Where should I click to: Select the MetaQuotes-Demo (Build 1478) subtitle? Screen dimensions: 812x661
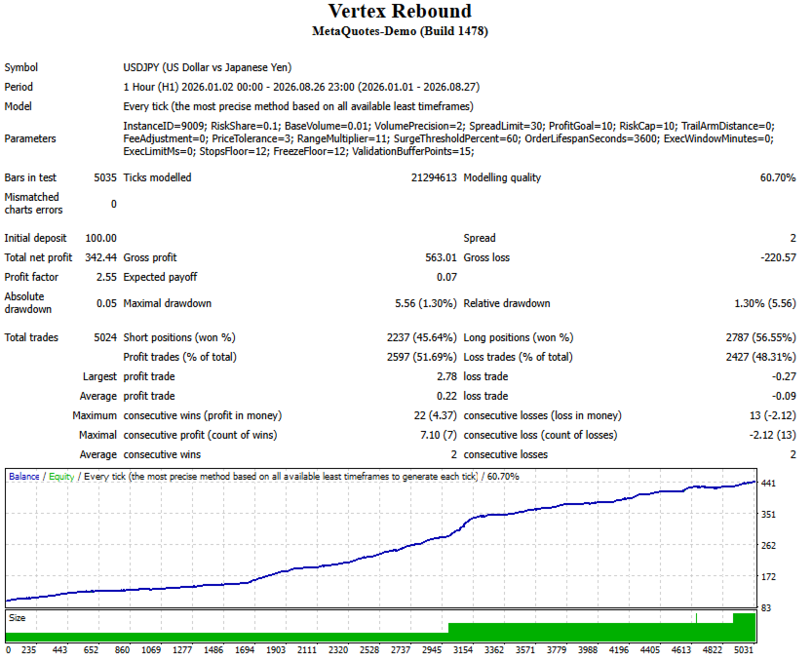[400, 31]
